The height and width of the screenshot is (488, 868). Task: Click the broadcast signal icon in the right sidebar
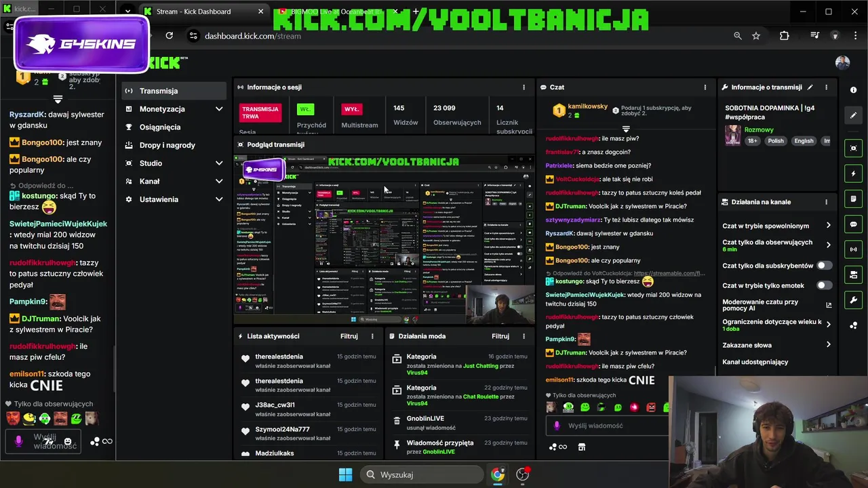click(x=853, y=249)
